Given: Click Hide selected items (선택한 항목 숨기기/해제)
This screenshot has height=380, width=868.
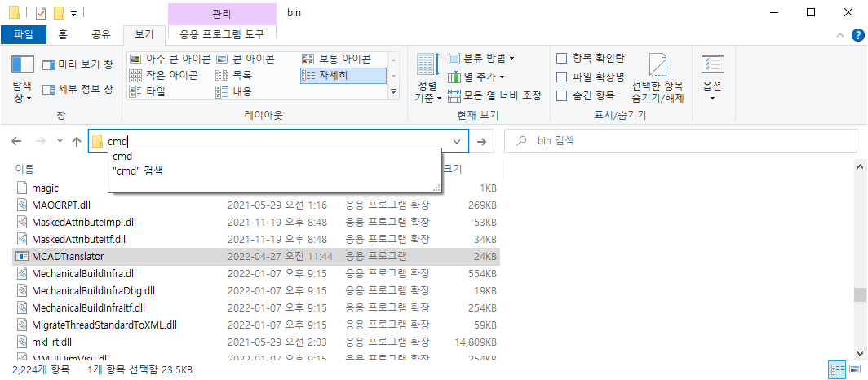Looking at the screenshot, I should [658, 78].
